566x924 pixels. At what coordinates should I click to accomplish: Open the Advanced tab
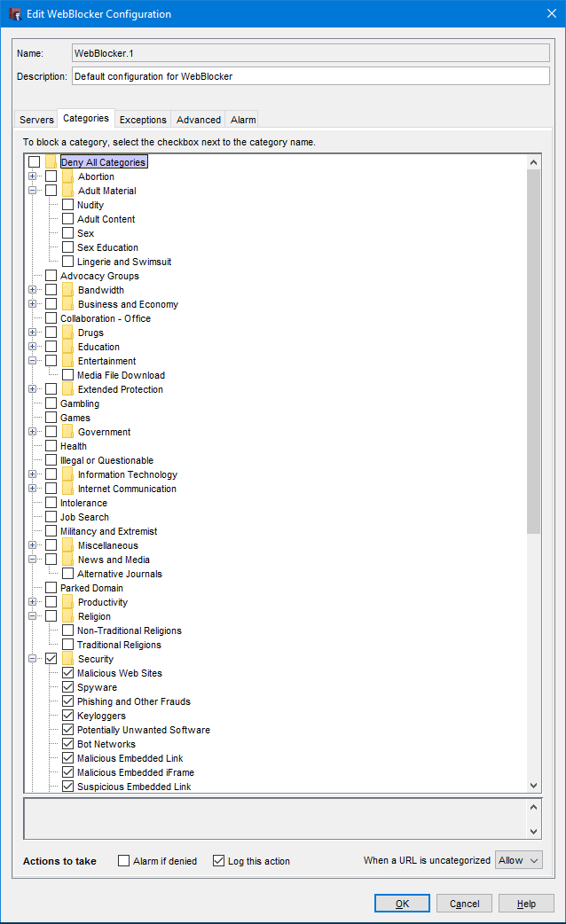[x=199, y=120]
